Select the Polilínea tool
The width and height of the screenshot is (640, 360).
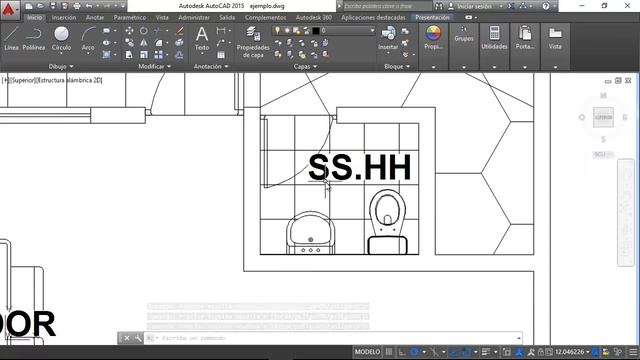point(33,39)
